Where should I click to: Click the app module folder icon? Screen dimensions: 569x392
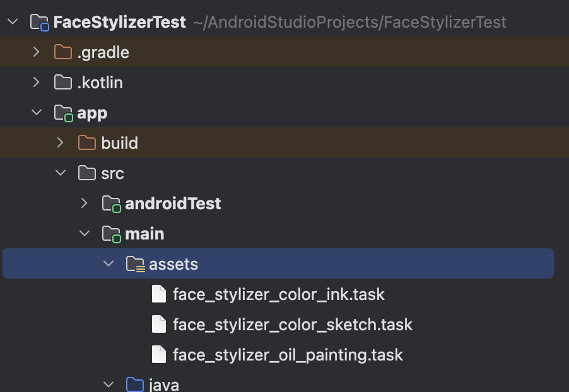(x=64, y=113)
